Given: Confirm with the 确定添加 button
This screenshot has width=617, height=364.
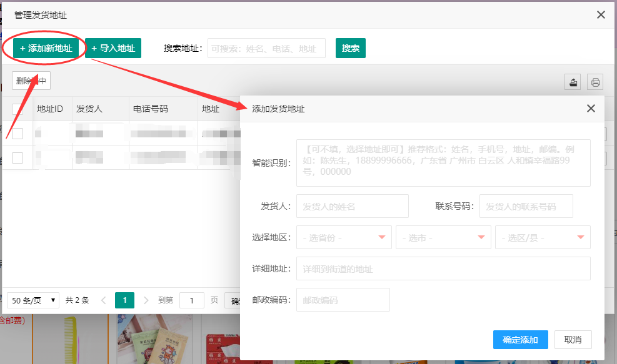Looking at the screenshot, I should [x=520, y=340].
